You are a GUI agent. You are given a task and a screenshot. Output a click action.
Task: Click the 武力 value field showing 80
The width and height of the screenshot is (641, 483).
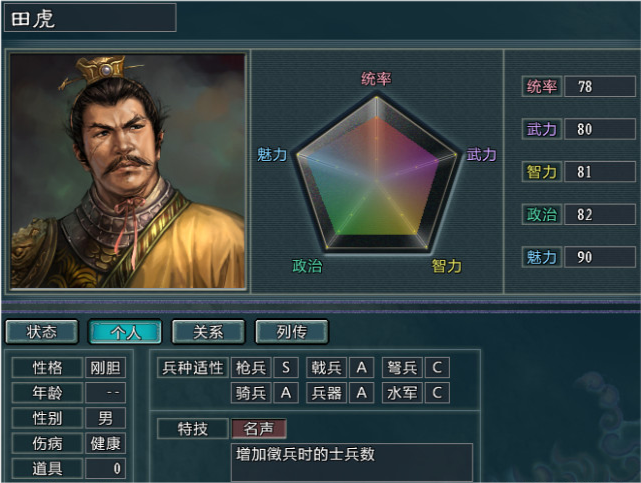click(x=599, y=129)
